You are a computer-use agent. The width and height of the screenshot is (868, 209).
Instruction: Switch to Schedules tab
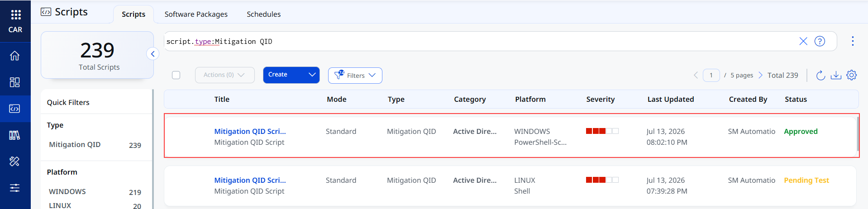(x=263, y=14)
